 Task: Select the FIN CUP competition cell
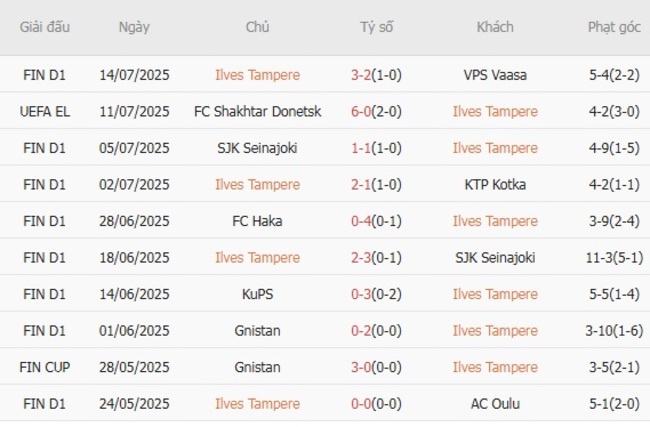[x=45, y=367]
